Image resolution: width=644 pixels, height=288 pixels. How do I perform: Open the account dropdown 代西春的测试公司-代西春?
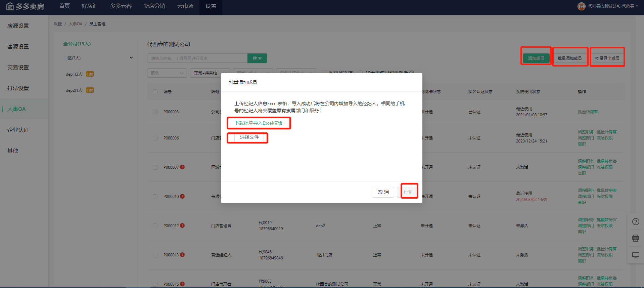pos(613,6)
